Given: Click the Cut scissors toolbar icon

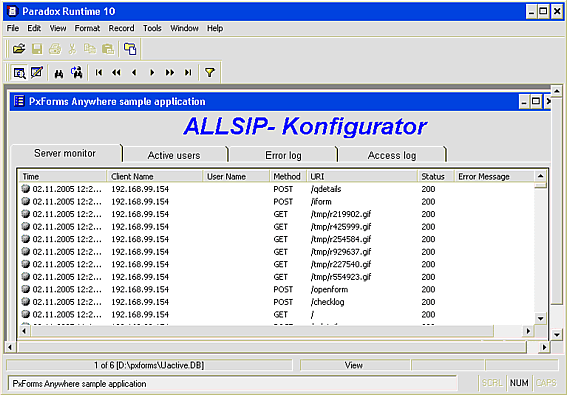Looking at the screenshot, I should [x=72, y=48].
